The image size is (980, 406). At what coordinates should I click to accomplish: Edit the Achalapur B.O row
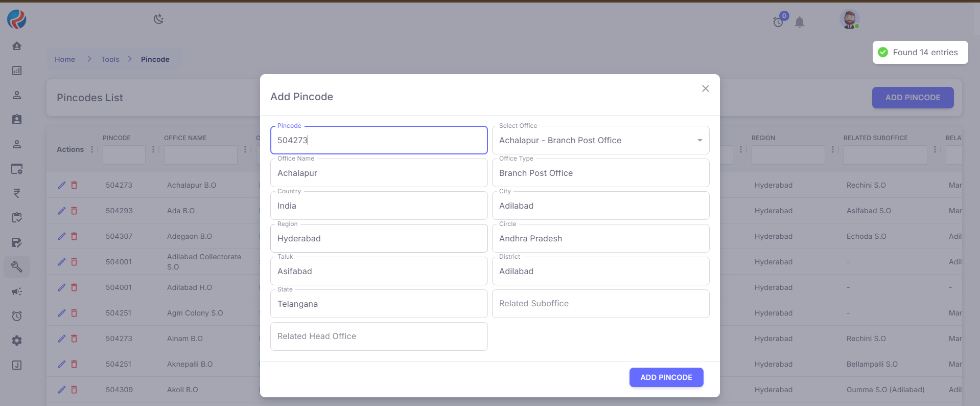(62, 185)
